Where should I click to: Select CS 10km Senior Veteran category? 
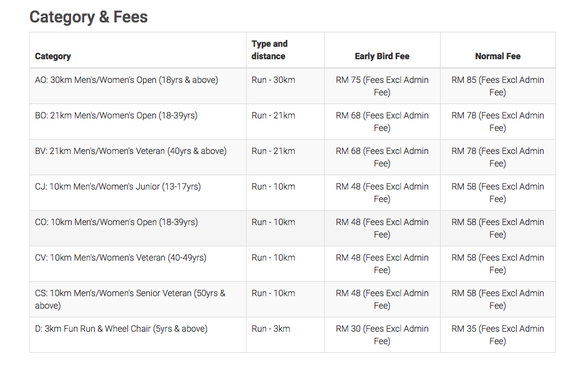[x=130, y=299]
